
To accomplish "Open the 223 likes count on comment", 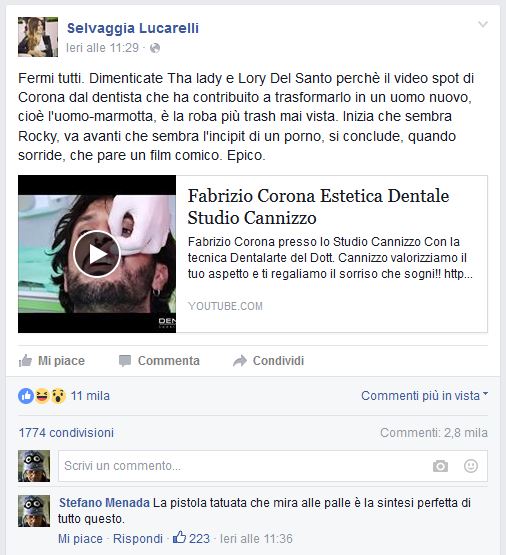I will click(191, 538).
